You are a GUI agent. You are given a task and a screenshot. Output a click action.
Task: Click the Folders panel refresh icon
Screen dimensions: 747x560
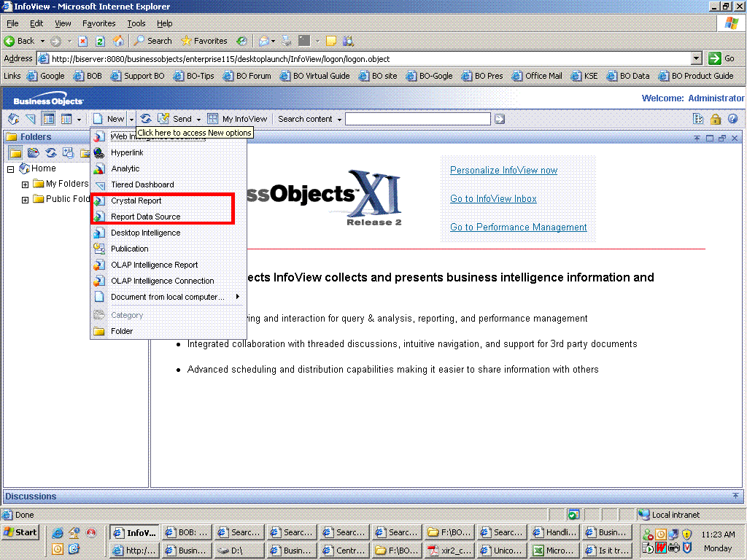[x=50, y=153]
